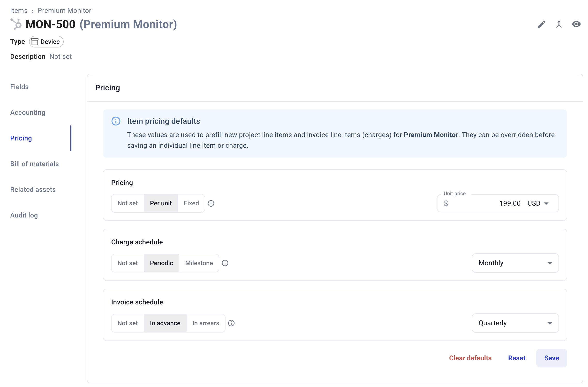588x387 pixels.
Task: Open the Monthly charge period dropdown
Action: point(515,263)
